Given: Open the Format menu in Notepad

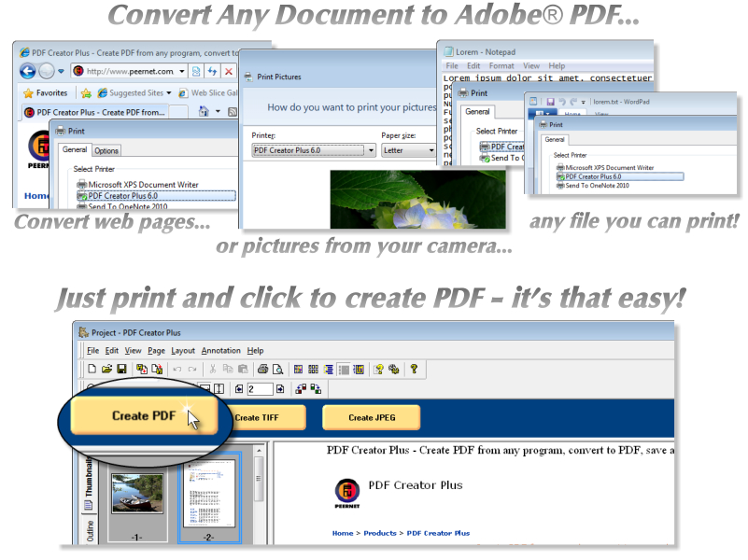Looking at the screenshot, I should pyautogui.click(x=501, y=65).
